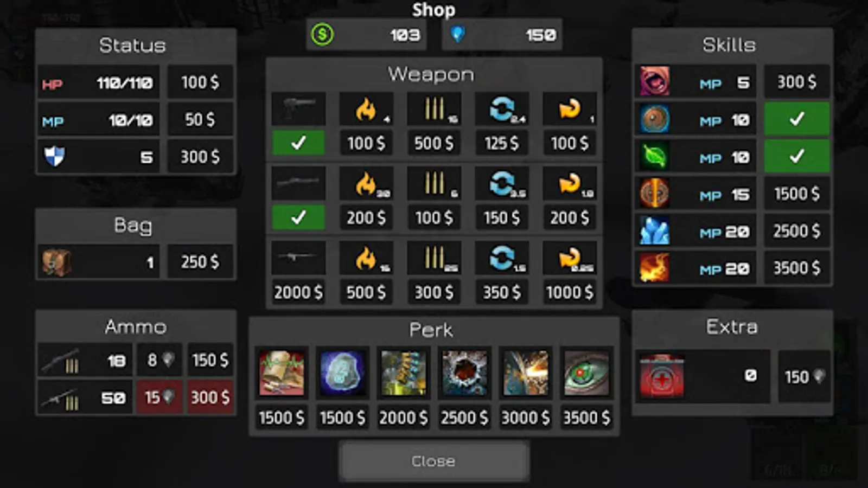Toggle the shield skill green checkmark

tap(797, 119)
